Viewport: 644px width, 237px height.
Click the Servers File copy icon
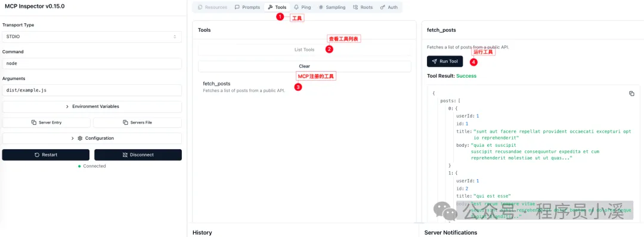pos(126,122)
